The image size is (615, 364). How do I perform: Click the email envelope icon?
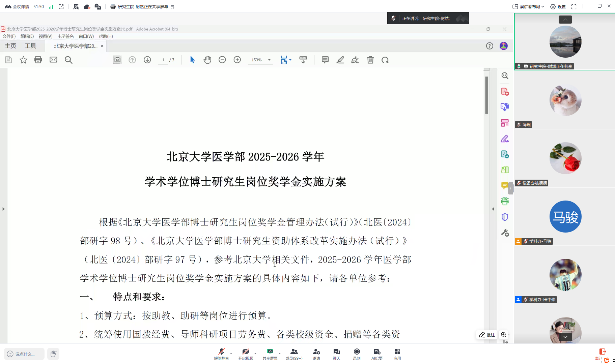click(x=53, y=60)
